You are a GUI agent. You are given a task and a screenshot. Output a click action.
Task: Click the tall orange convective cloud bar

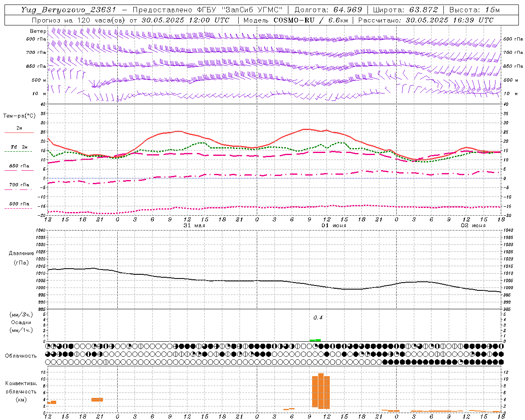point(321,391)
